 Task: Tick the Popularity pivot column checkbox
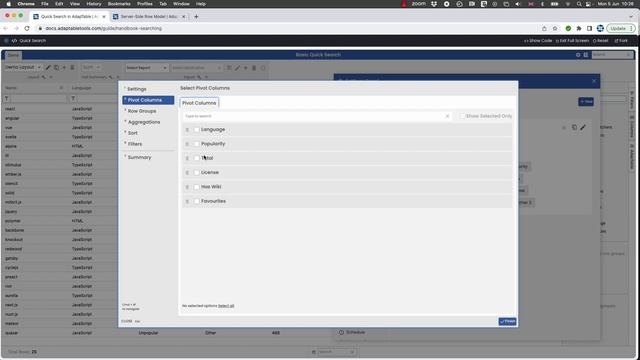click(x=197, y=144)
